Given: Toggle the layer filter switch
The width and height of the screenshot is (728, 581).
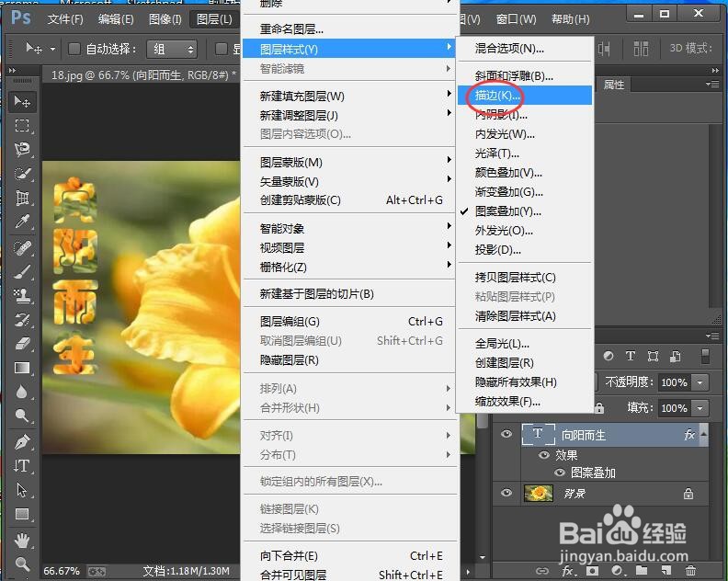Looking at the screenshot, I should 705,356.
